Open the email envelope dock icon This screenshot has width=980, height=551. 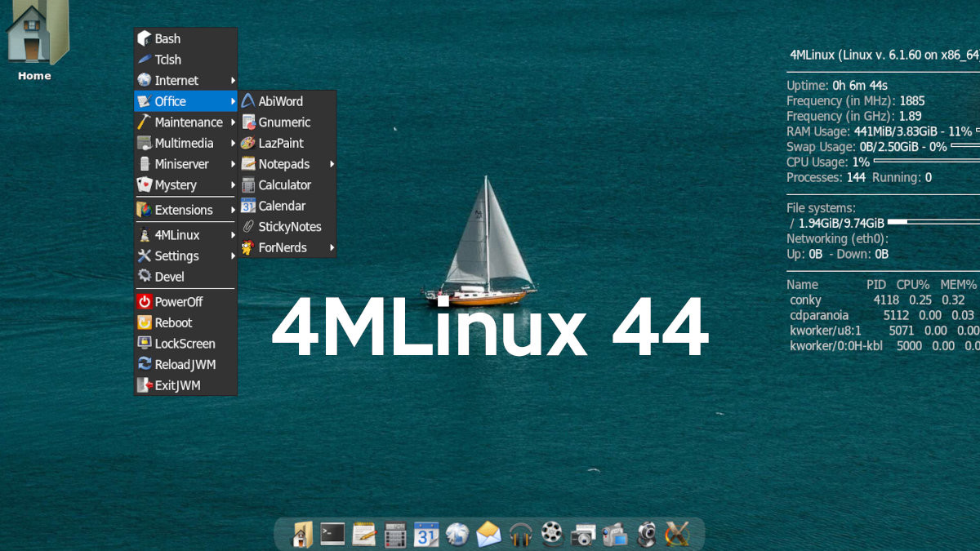pos(488,535)
